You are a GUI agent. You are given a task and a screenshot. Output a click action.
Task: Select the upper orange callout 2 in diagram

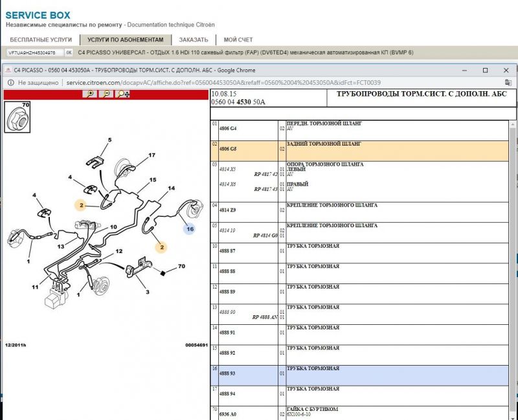[81, 206]
